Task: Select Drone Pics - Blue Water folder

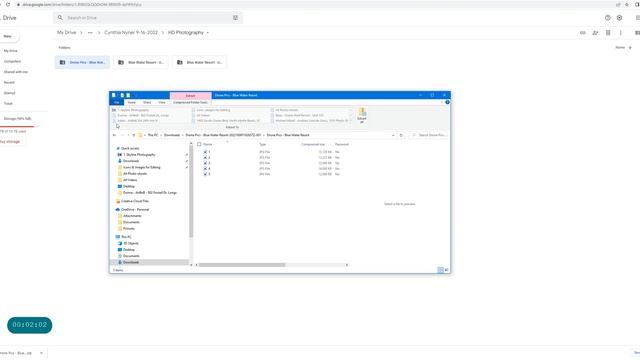Action: (82, 62)
